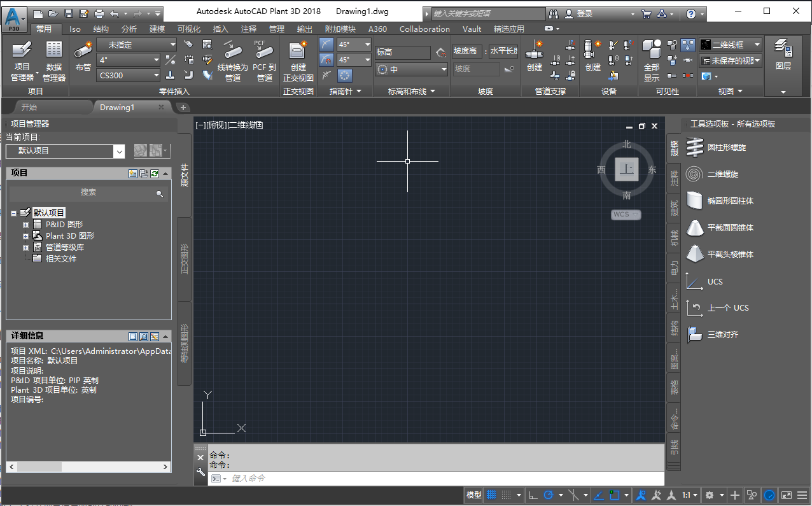812x506 pixels.
Task: Expand the P&ID 图形 tree node
Action: click(x=26, y=224)
